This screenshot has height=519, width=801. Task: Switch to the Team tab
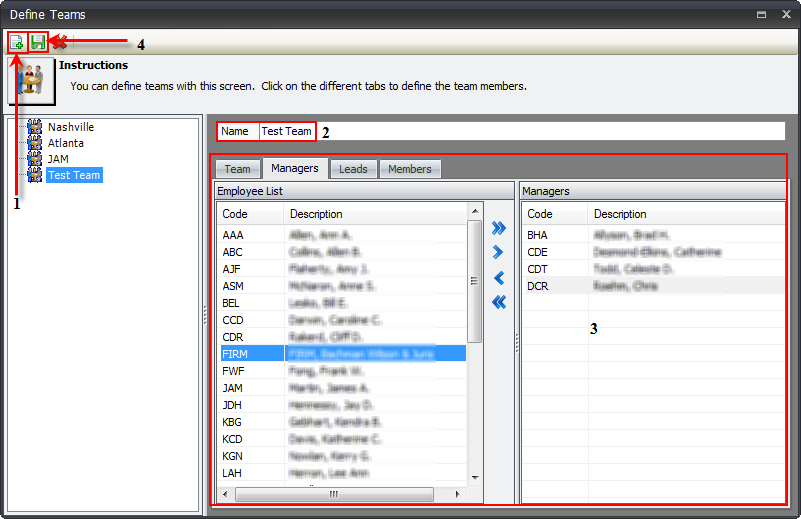[237, 169]
